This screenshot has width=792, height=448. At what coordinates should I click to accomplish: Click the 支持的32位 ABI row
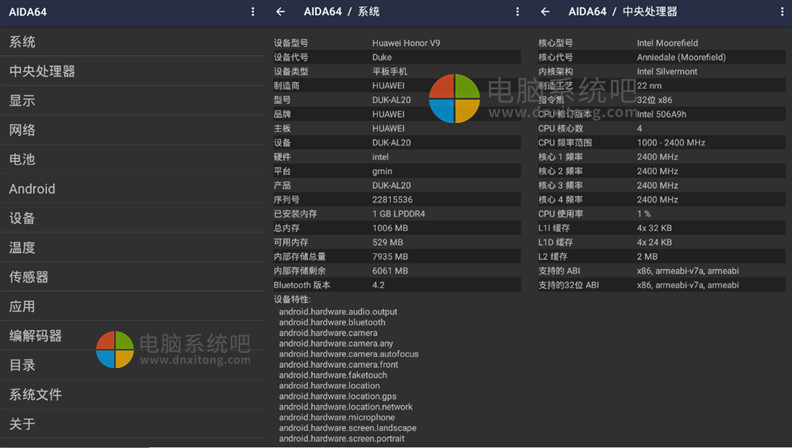[x=662, y=285]
